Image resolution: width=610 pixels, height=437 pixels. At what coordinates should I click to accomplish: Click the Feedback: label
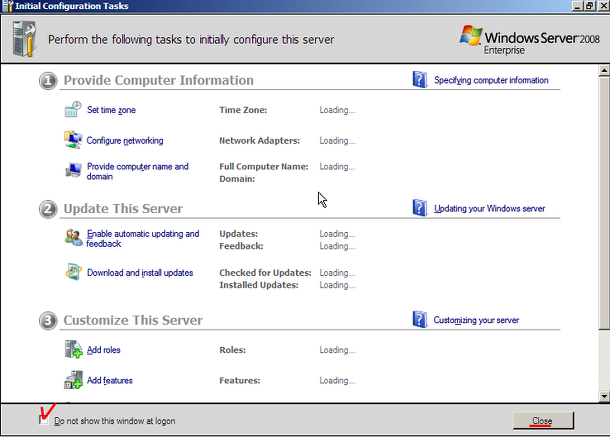point(241,246)
